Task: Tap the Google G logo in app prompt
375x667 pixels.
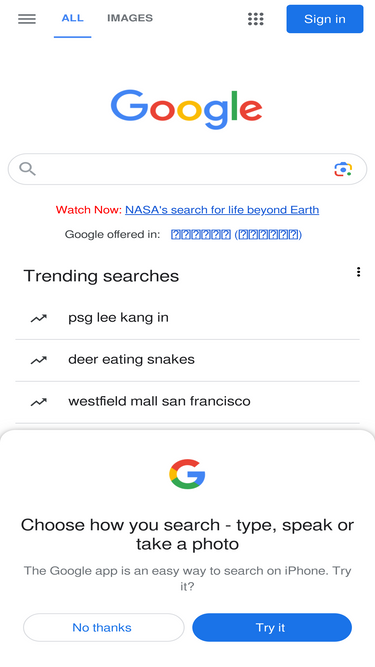Action: coord(187,474)
